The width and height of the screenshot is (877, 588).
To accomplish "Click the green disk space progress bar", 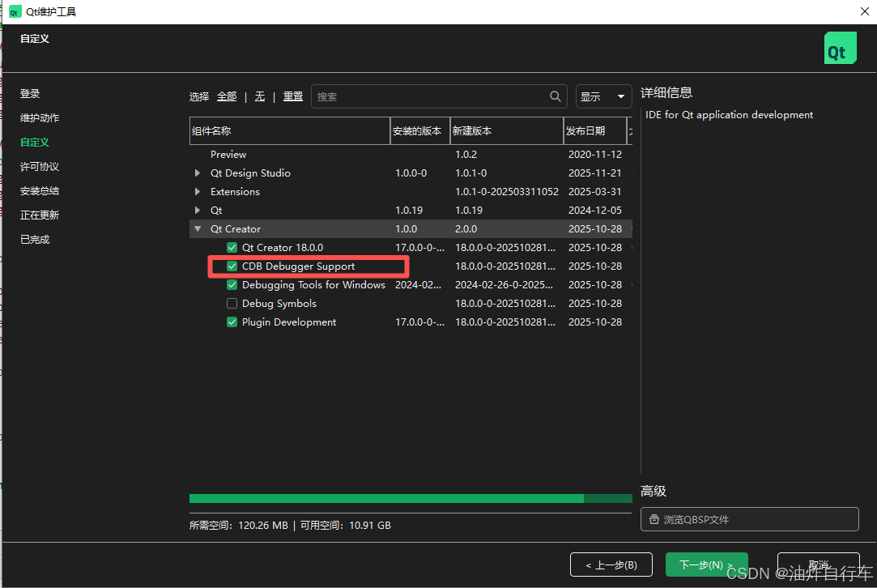I will 411,498.
